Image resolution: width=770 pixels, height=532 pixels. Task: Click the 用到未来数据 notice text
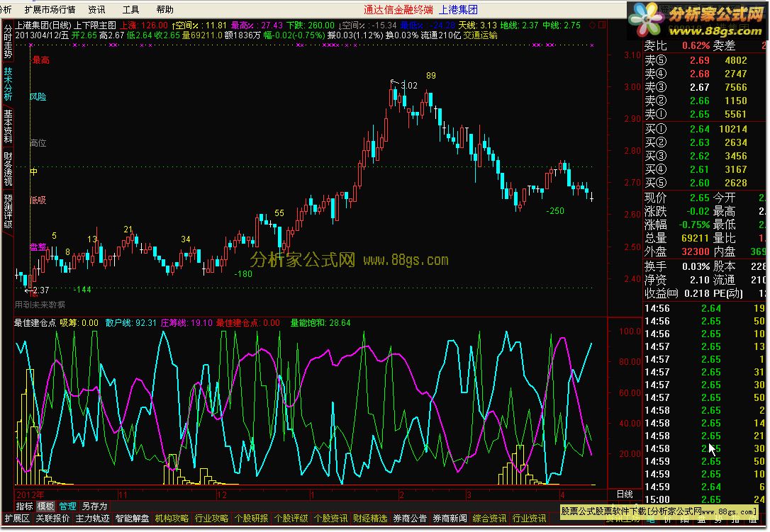pyautogui.click(x=40, y=305)
